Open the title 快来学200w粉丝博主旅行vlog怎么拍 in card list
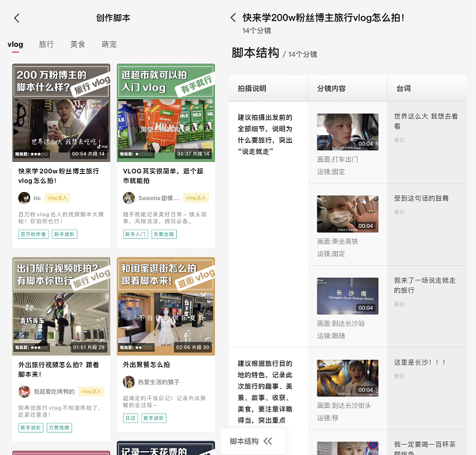This screenshot has height=455, width=476. click(x=59, y=175)
